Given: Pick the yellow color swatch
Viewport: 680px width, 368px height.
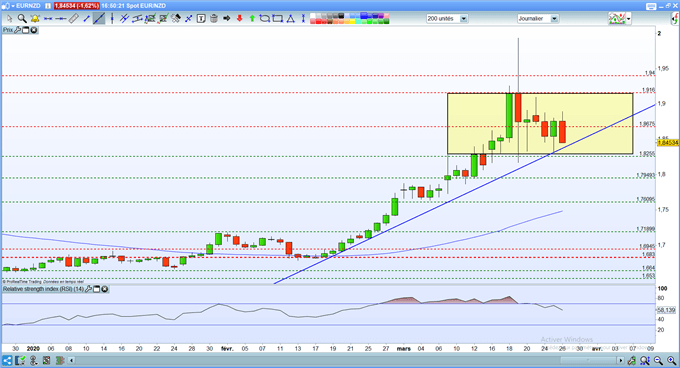Looking at the screenshot, I should [352, 22].
